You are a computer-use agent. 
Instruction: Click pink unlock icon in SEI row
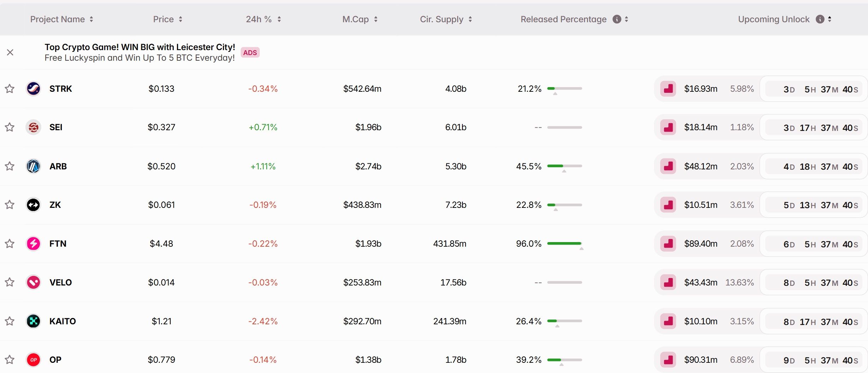pyautogui.click(x=668, y=127)
